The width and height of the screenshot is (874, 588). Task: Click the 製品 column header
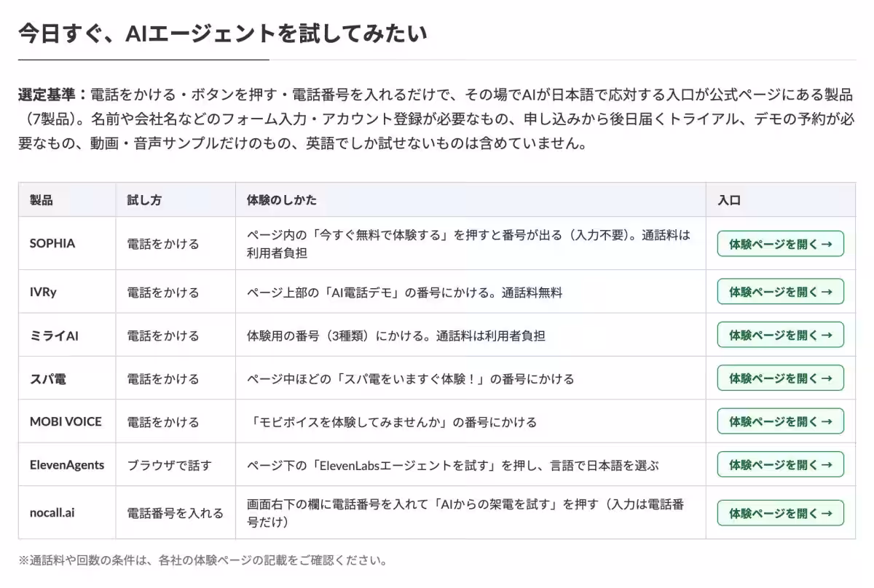tap(67, 200)
